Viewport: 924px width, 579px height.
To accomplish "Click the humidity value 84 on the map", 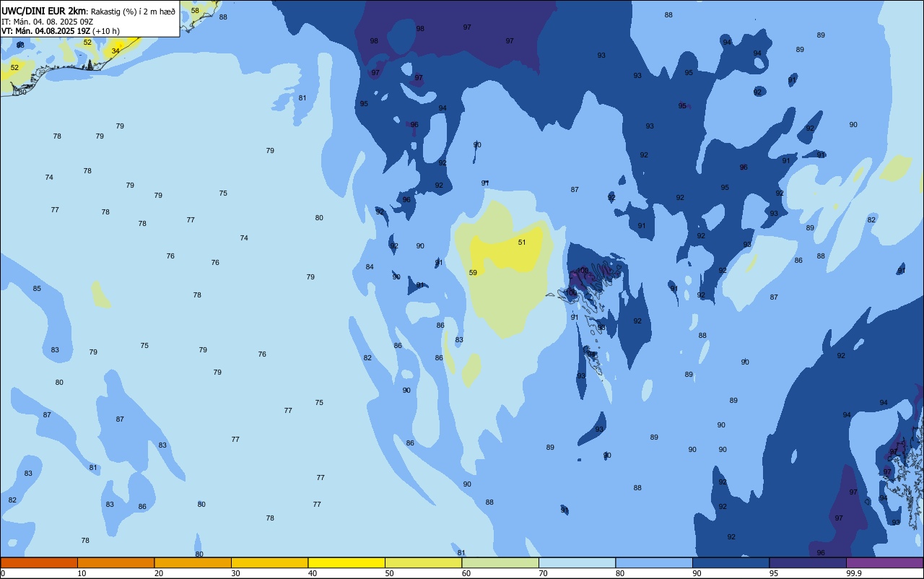I will click(x=370, y=266).
